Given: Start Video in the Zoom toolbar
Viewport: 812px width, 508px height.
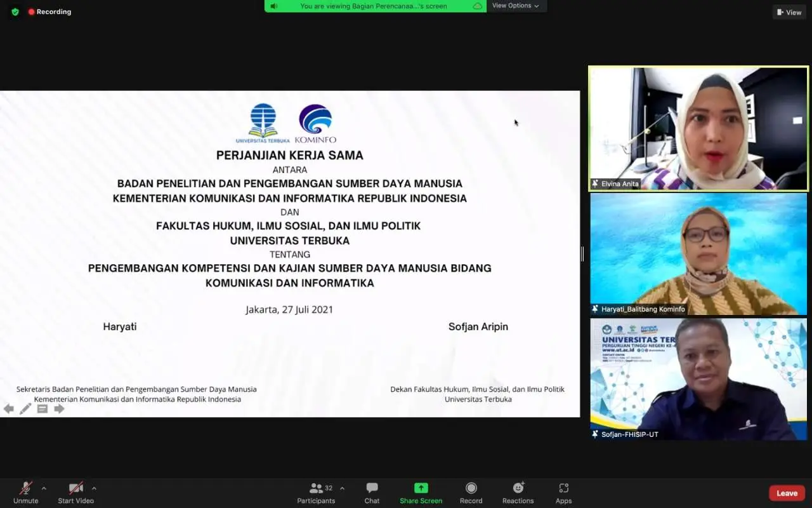Looking at the screenshot, I should (75, 492).
